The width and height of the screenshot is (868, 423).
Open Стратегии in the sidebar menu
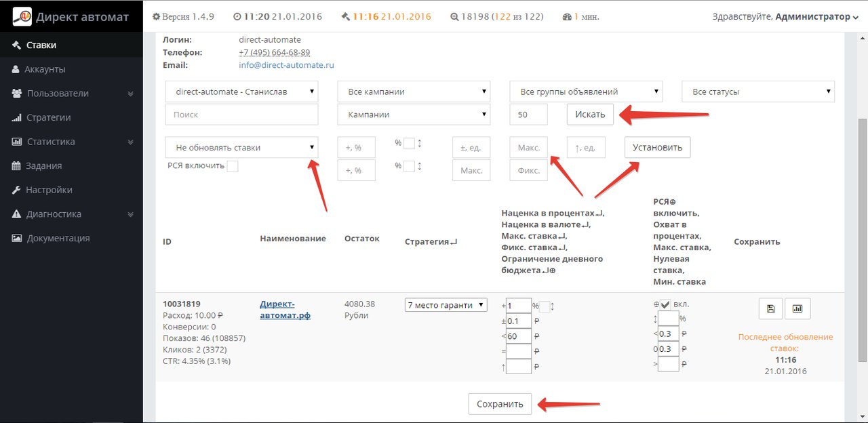49,118
